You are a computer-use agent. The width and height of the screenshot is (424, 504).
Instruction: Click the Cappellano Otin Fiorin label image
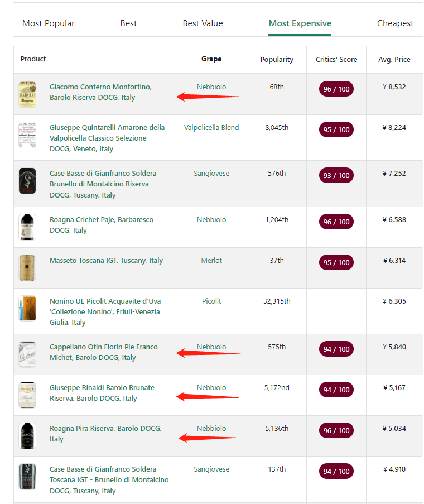click(27, 354)
